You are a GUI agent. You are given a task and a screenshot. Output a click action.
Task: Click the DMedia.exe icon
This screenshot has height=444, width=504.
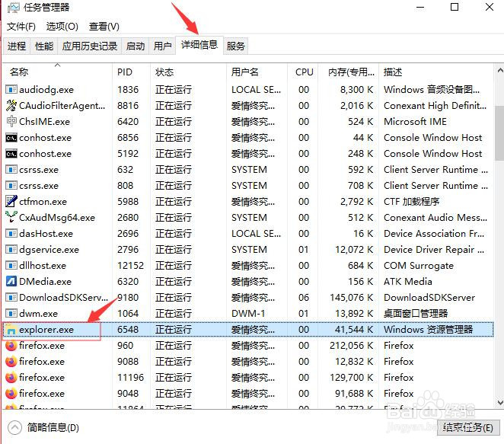tap(11, 281)
